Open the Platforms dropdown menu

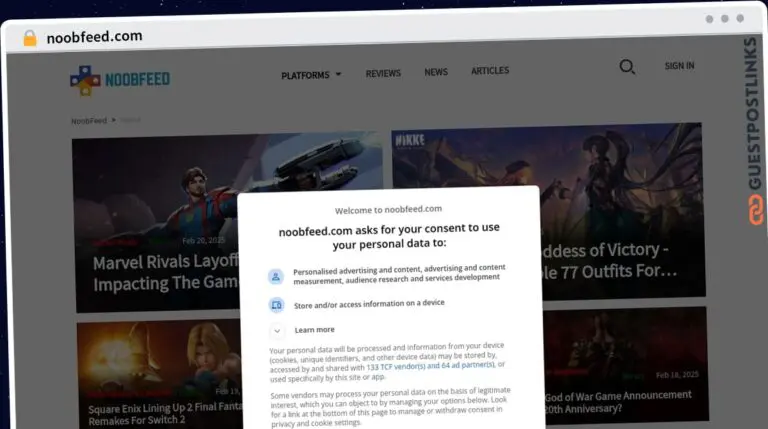(311, 75)
